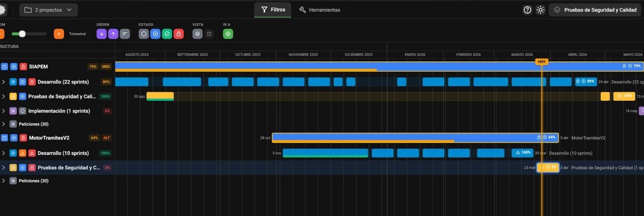Switch theme with the sun icon
Viewport: 644px width, 216px height.
pos(540,10)
